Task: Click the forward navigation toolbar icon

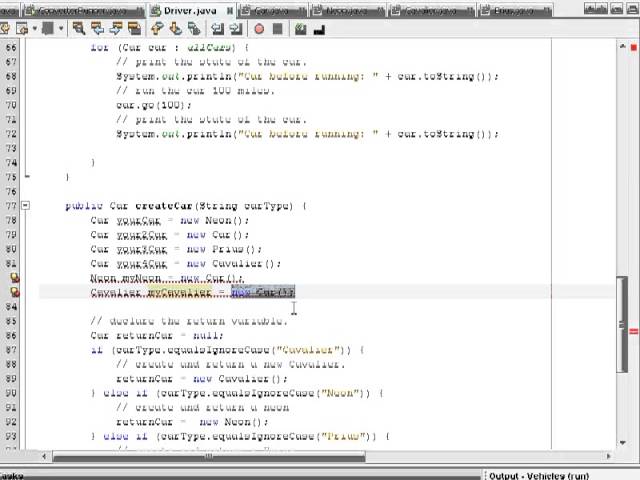Action: point(22,29)
